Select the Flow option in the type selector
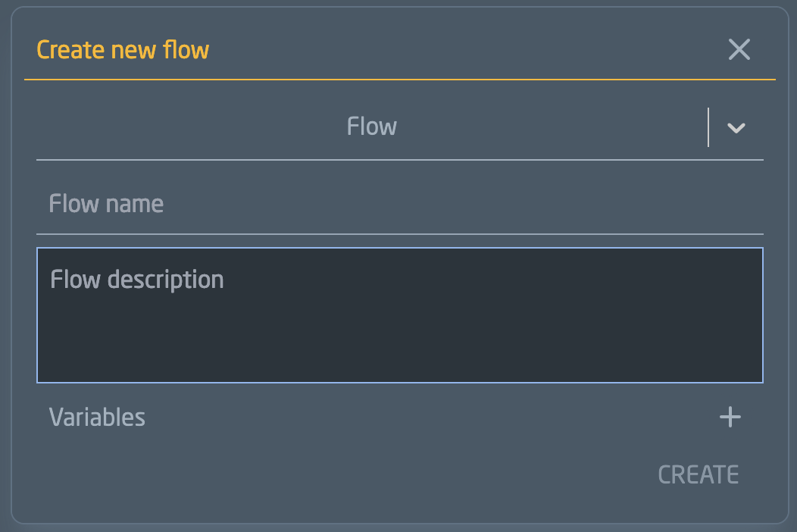797x532 pixels. pos(371,127)
